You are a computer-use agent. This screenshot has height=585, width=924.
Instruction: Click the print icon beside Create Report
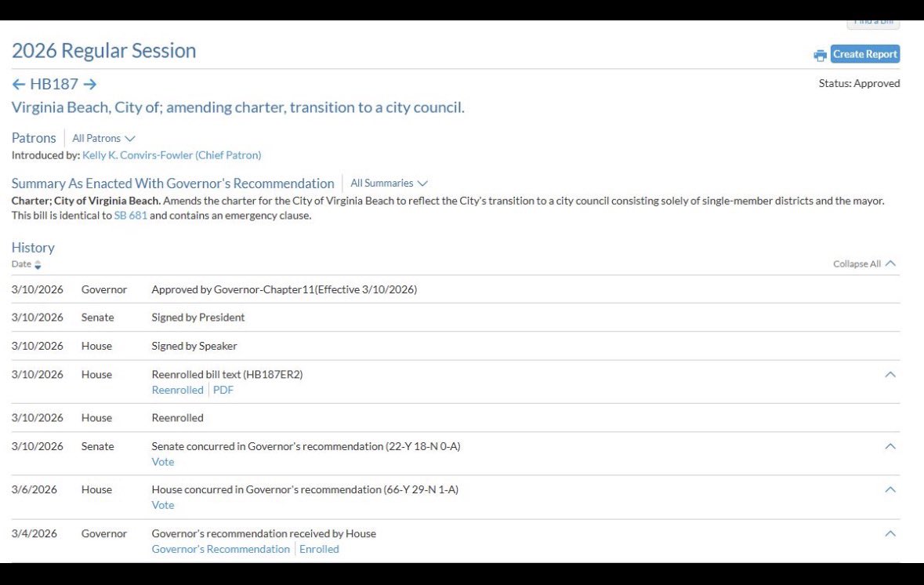click(x=820, y=56)
